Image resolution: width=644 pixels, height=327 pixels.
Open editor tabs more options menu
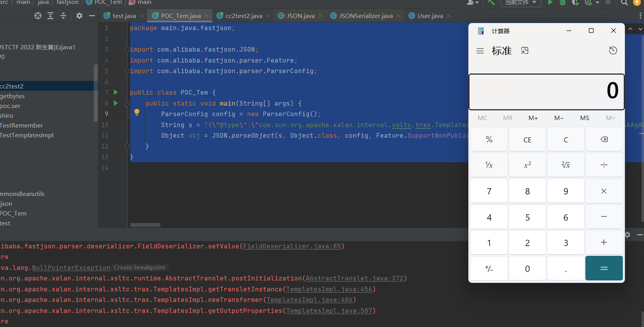pos(640,16)
